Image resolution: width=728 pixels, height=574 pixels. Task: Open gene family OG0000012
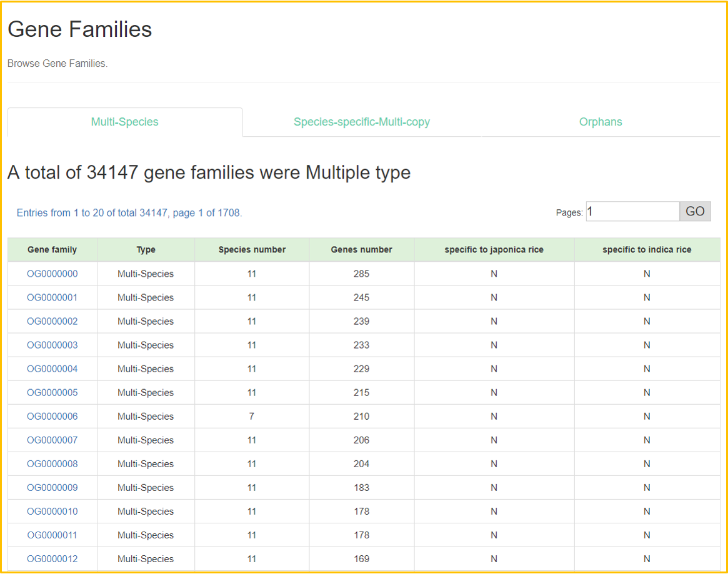[52, 558]
